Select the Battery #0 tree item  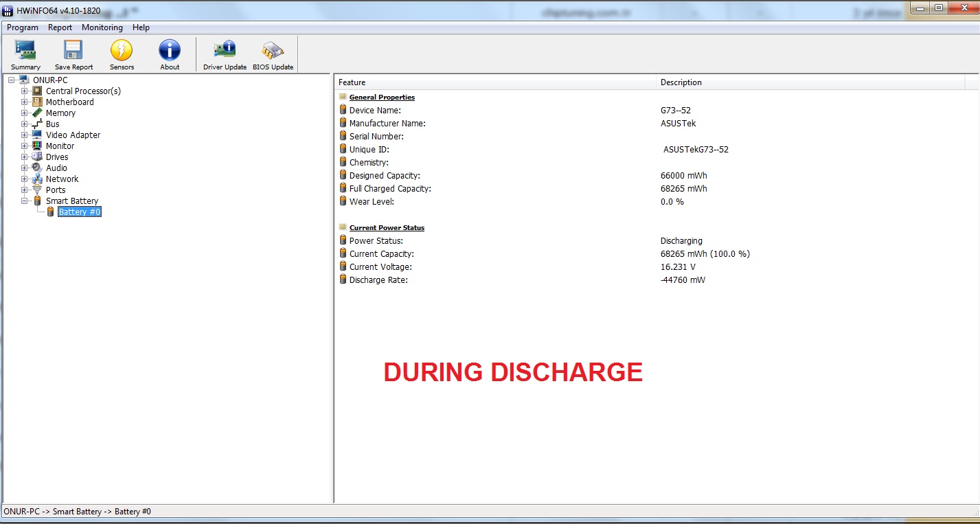tap(80, 212)
